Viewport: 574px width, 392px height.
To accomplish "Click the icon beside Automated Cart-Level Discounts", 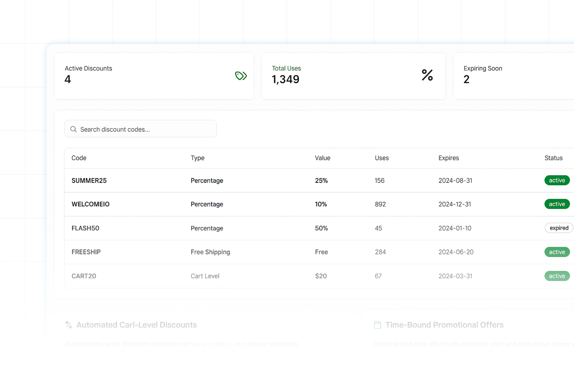I will [69, 325].
